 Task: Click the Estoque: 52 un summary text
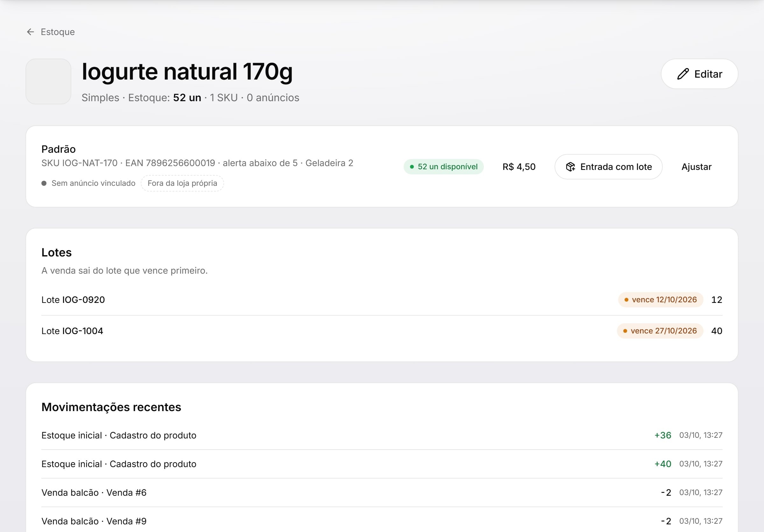tap(165, 97)
